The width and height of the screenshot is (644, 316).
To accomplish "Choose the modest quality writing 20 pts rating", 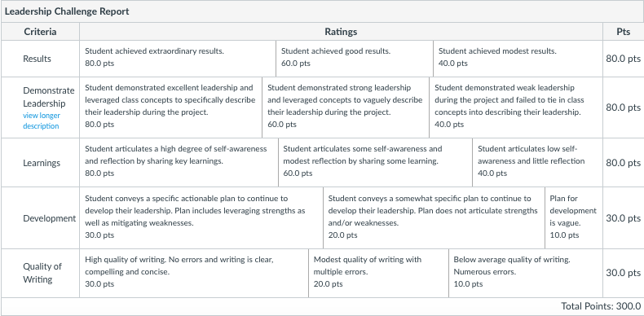I will (379, 273).
